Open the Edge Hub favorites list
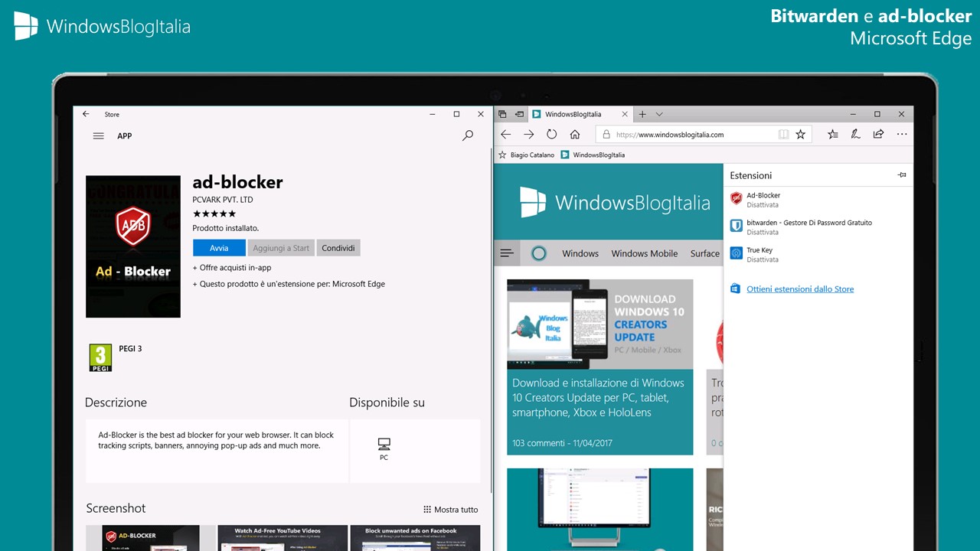980x551 pixels. coord(833,134)
